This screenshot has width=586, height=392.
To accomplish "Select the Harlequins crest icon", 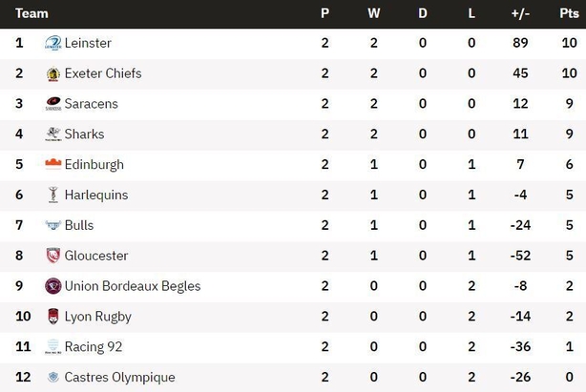I will (x=53, y=195).
